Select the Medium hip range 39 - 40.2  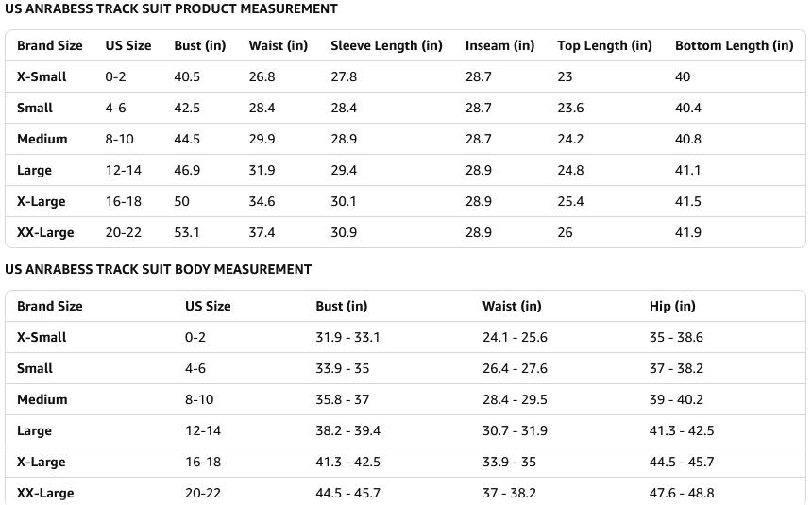(676, 400)
